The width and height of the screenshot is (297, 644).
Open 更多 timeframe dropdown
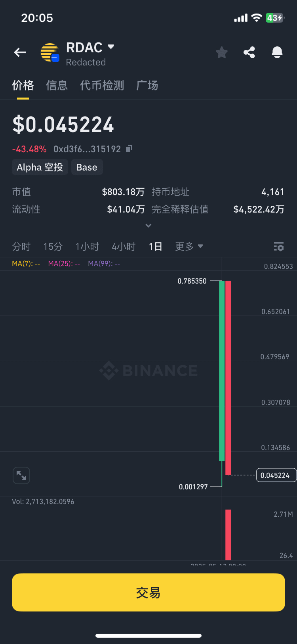[189, 246]
